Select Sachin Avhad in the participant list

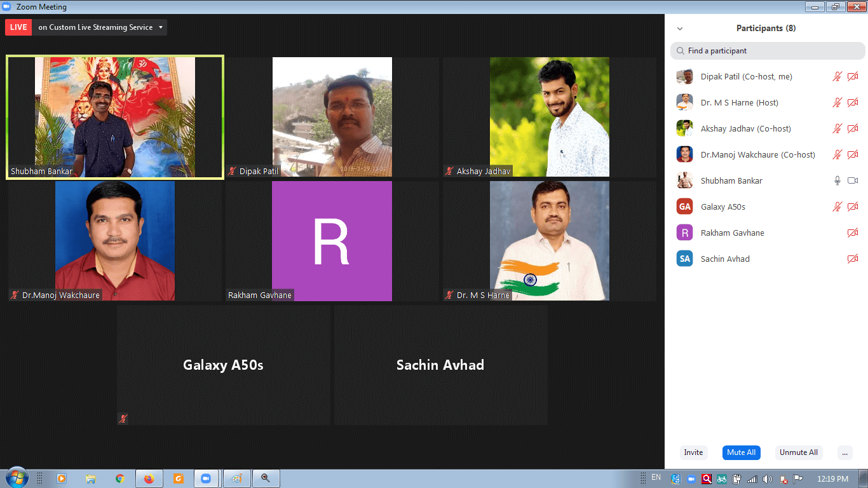tap(725, 259)
